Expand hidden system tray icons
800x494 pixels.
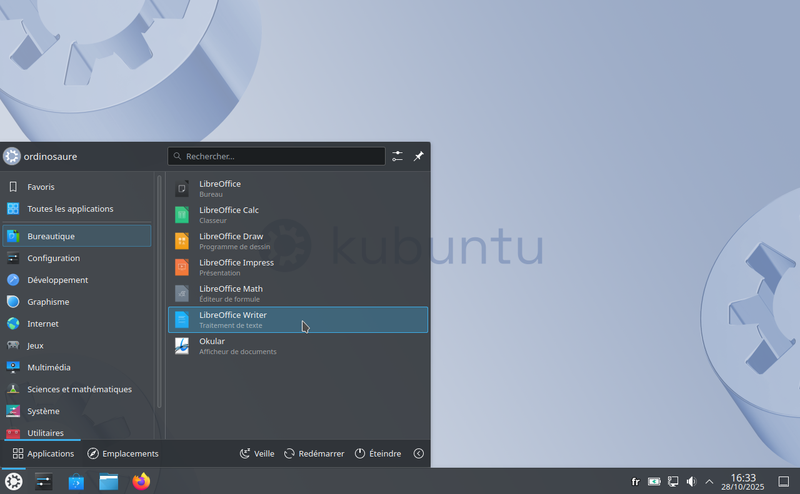pos(709,481)
